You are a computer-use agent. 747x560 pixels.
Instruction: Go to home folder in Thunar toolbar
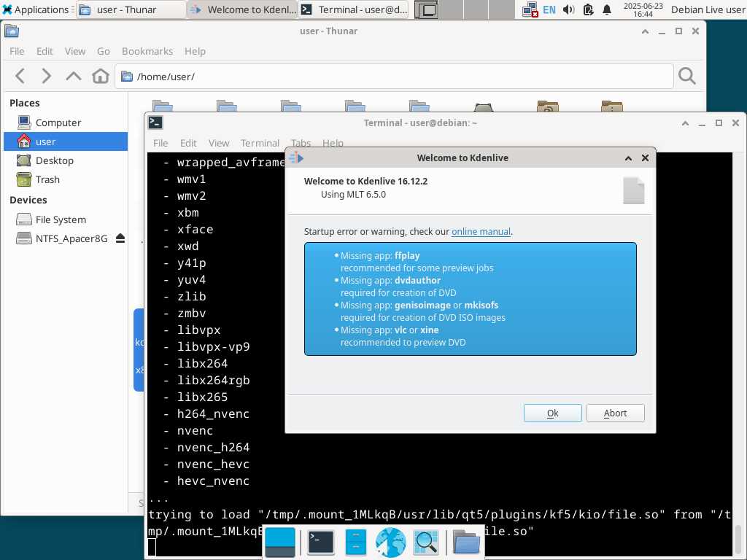(x=101, y=76)
